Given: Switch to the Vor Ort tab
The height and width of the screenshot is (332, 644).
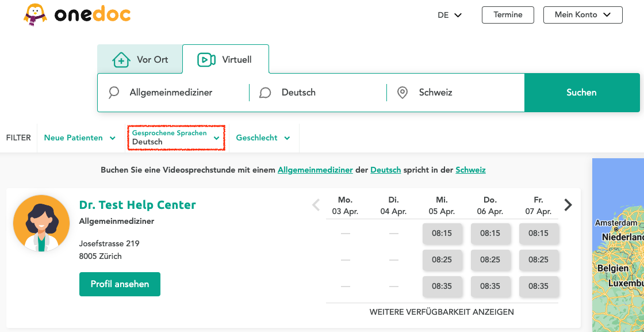Looking at the screenshot, I should 140,59.
